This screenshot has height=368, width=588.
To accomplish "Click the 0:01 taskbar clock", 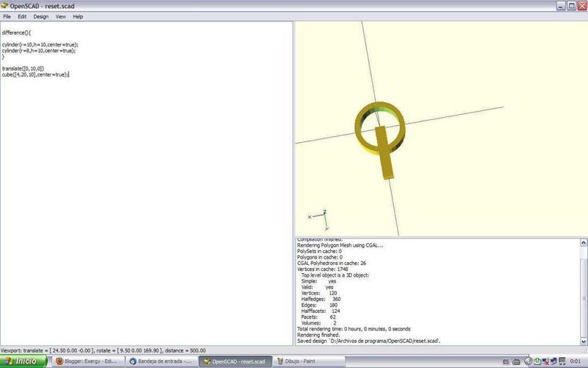I will click(576, 361).
